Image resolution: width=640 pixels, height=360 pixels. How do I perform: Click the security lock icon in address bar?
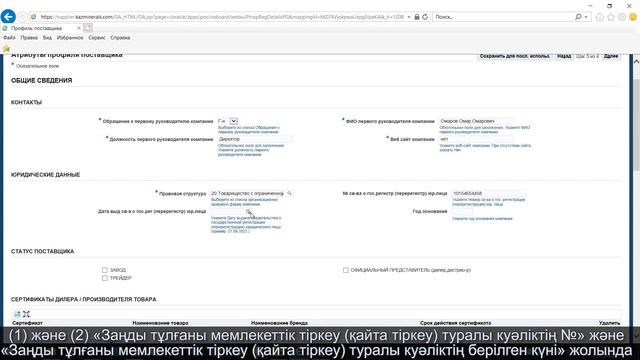tap(417, 17)
